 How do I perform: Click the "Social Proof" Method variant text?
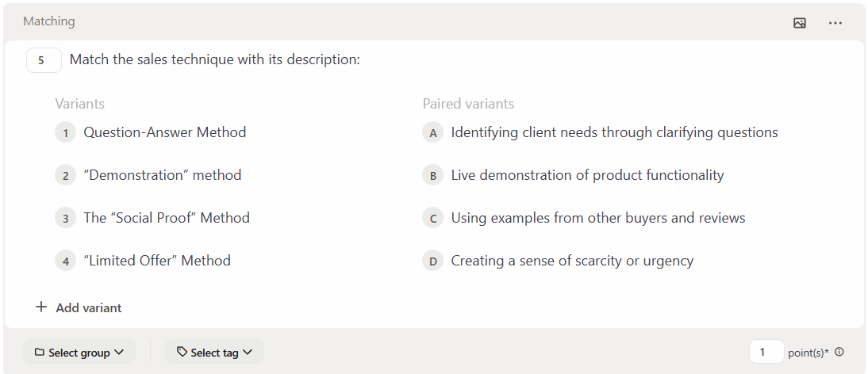coord(167,218)
